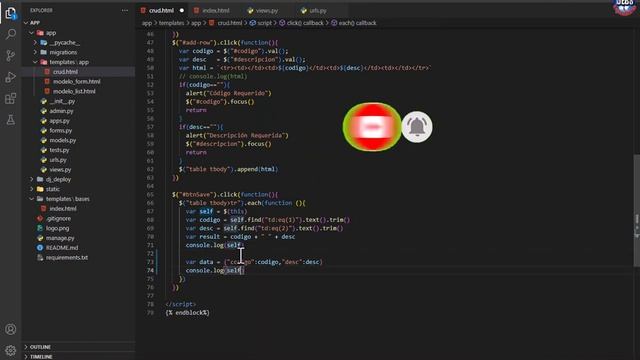Place cursor on line 74 console.log
Screen dimensions: 640x360
coord(214,271)
